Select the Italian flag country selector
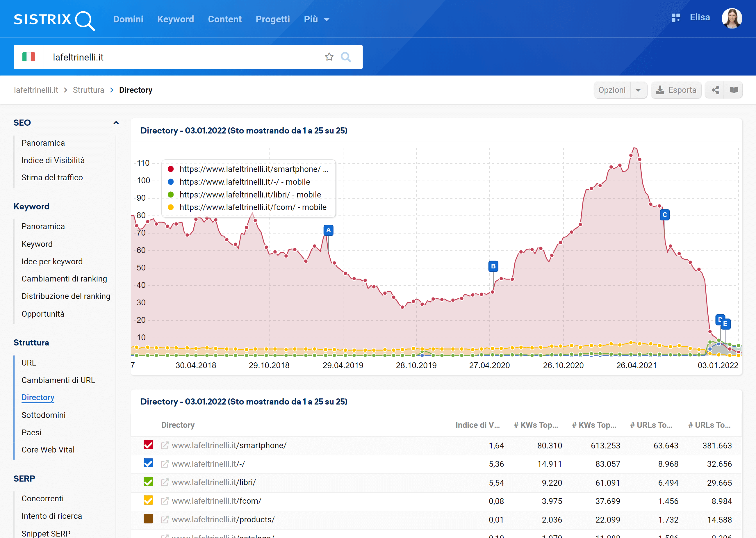The height and width of the screenshot is (538, 756). point(29,57)
